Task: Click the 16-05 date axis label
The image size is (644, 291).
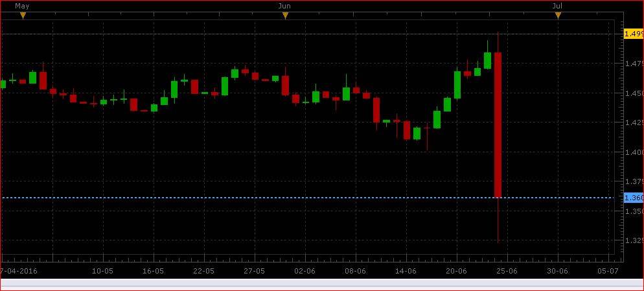Action: pyautogui.click(x=154, y=271)
